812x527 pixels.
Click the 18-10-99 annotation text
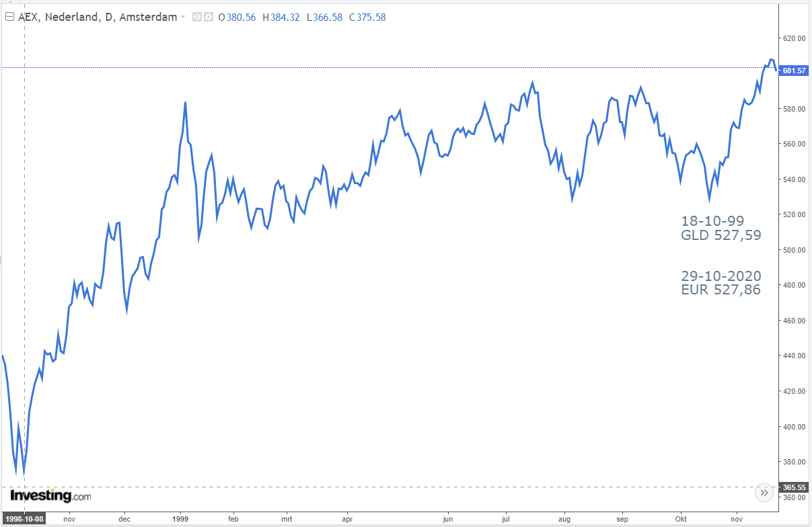[x=712, y=221]
